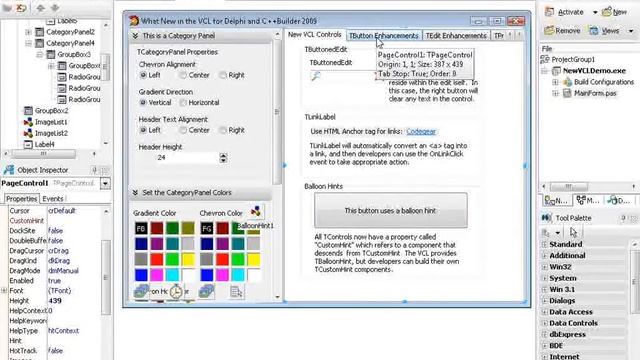Image resolution: width=640 pixels, height=360 pixels.
Task: Select the action list component icon on form
Action: point(237,292)
